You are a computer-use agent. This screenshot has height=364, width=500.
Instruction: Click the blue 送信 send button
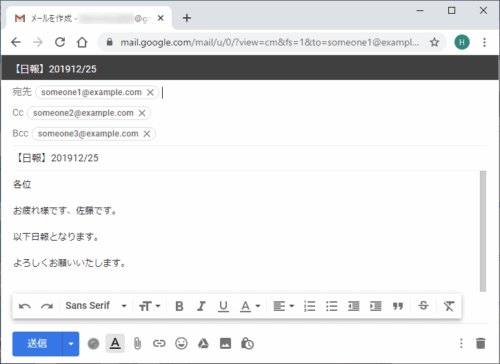point(37,344)
